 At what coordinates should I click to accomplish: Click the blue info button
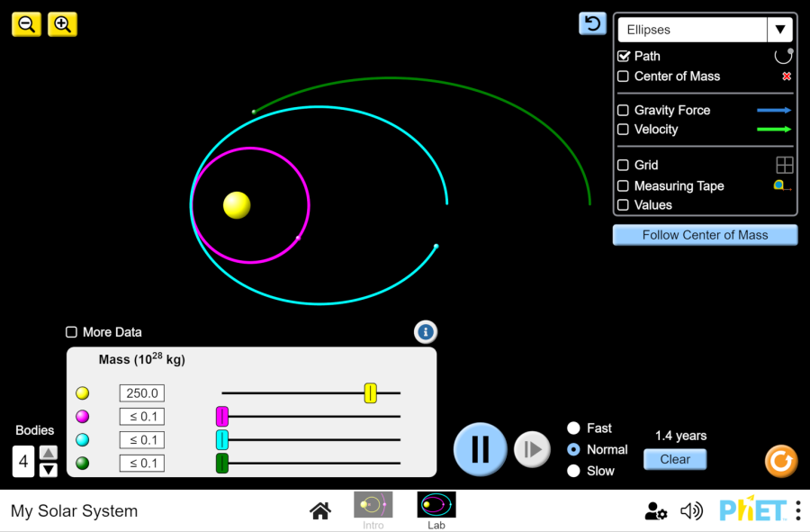click(x=426, y=332)
